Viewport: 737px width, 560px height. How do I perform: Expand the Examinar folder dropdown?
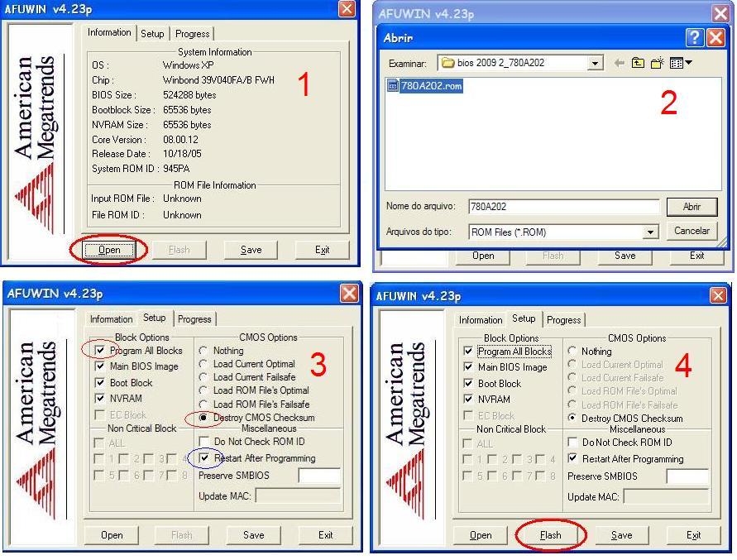click(x=595, y=63)
